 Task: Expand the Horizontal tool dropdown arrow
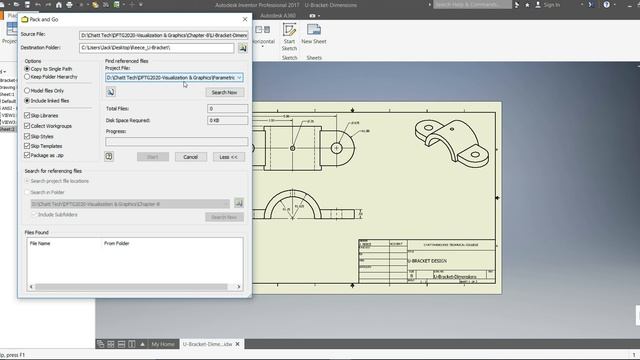click(x=262, y=47)
